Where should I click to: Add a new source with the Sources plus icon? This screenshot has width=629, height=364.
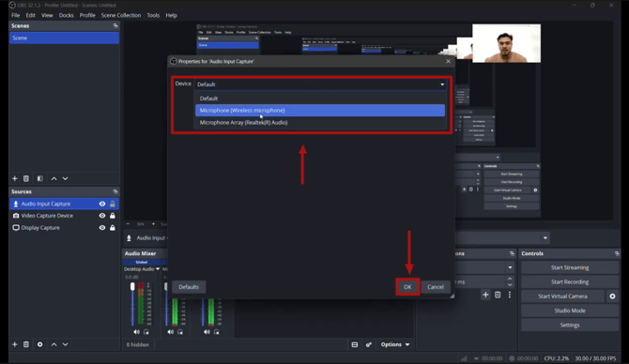(x=15, y=344)
